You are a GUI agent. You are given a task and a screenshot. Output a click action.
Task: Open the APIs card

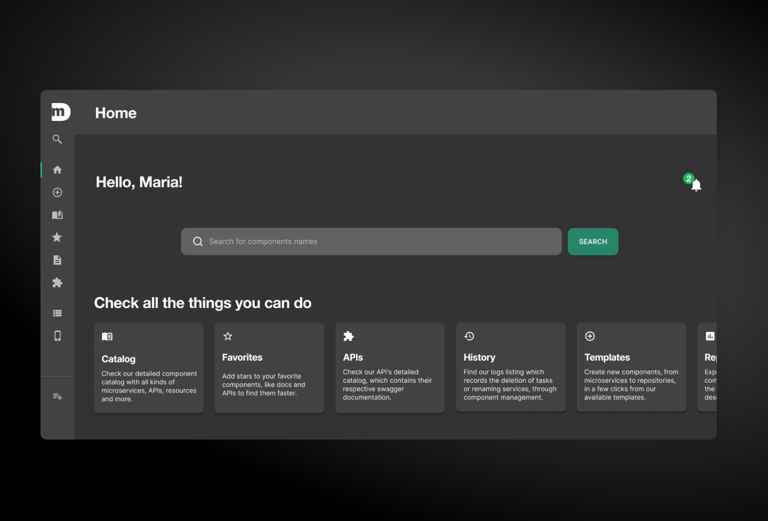390,368
